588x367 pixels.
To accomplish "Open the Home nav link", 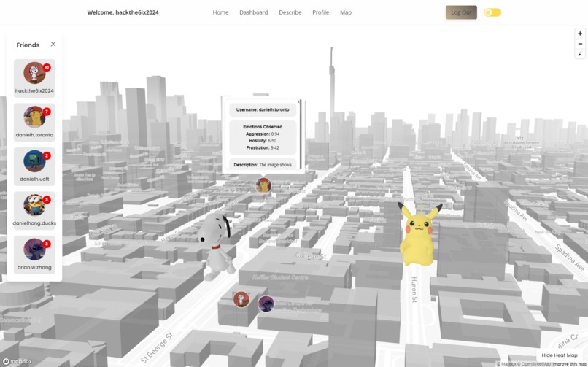I will pyautogui.click(x=220, y=12).
